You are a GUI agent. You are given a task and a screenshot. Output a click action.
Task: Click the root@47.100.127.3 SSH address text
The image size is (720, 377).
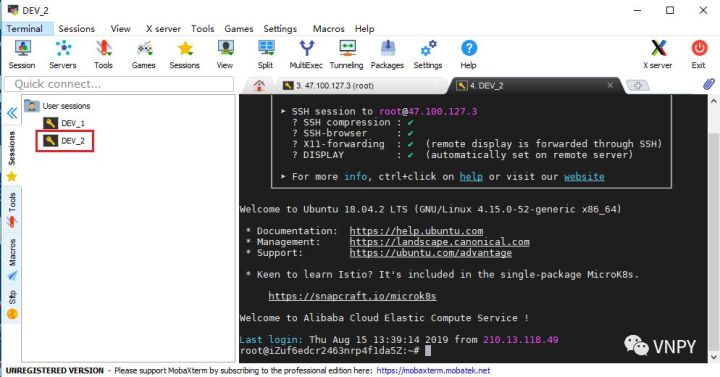pyautogui.click(x=428, y=112)
